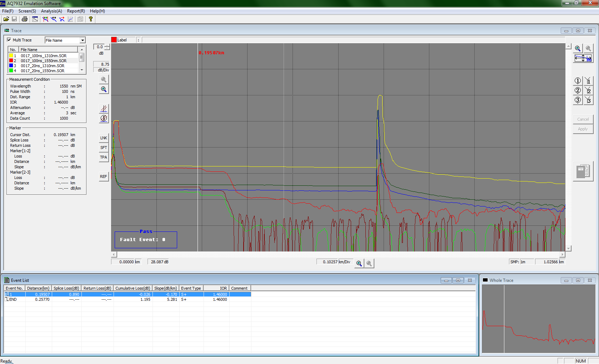The width and height of the screenshot is (599, 364).
Task: Click whole trace fit display icon
Action: (583, 58)
